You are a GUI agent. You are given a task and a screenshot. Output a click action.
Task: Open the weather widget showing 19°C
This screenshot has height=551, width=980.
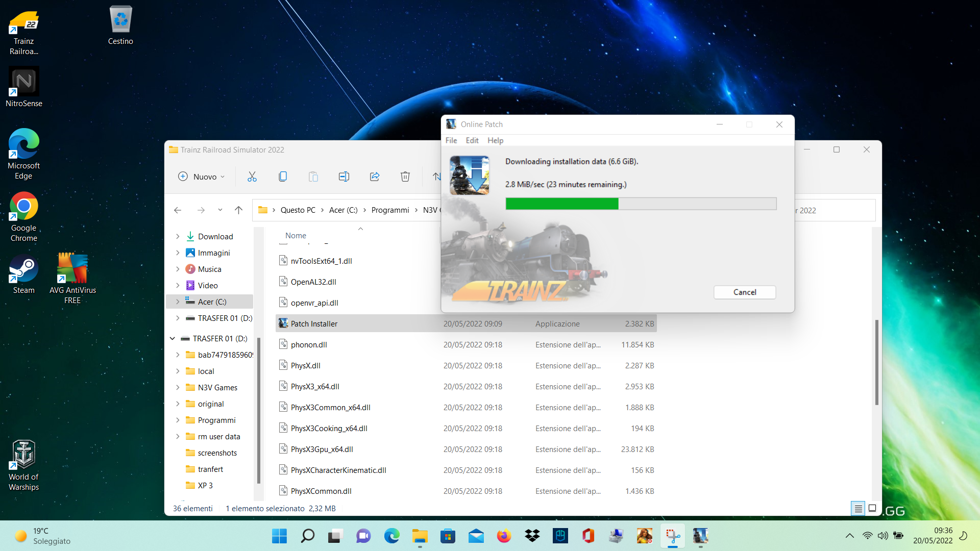coord(43,536)
